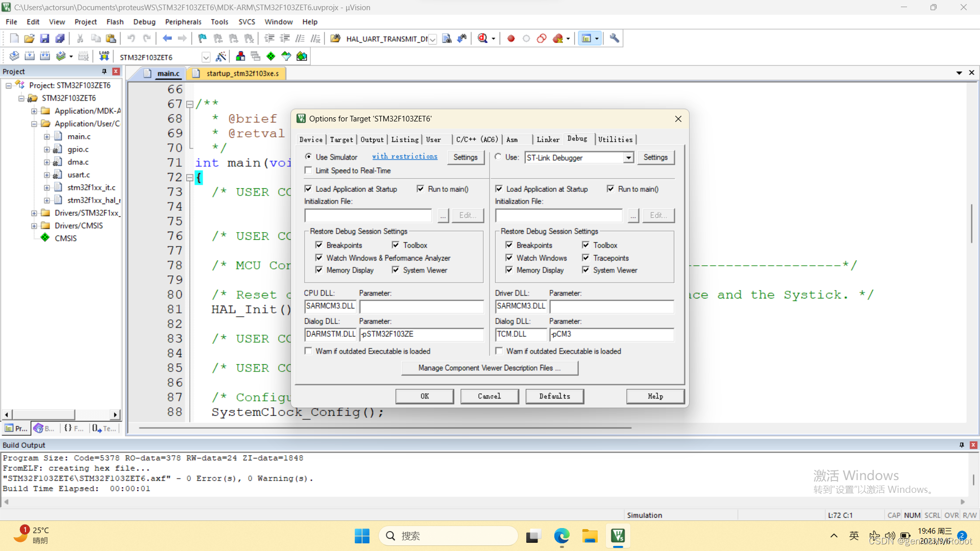Image resolution: width=980 pixels, height=551 pixels.
Task: Toggle simulator Load Application at Startup
Action: (308, 189)
